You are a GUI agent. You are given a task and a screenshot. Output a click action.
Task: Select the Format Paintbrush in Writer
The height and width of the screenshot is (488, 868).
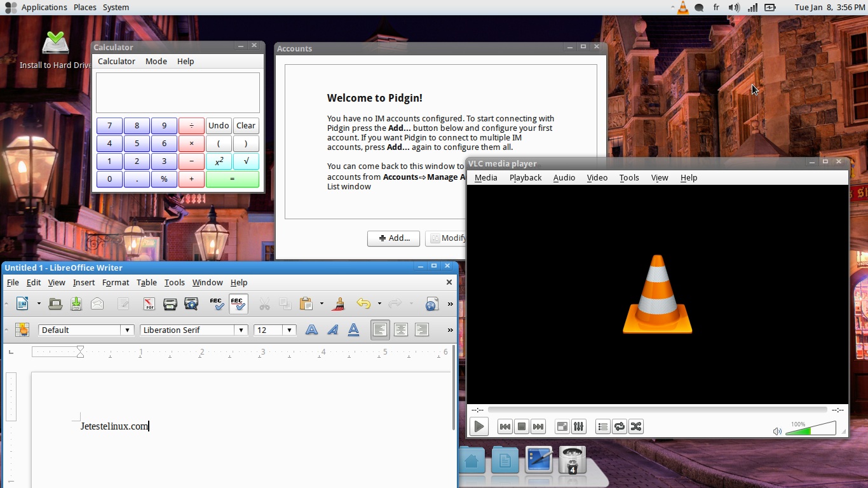point(339,304)
